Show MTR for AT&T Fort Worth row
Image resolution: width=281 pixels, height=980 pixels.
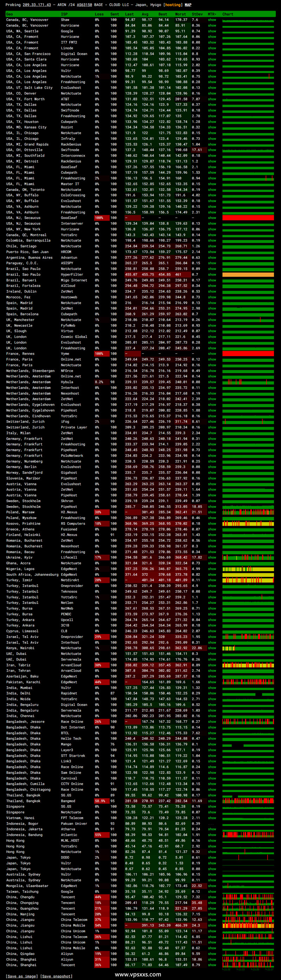tap(212, 99)
